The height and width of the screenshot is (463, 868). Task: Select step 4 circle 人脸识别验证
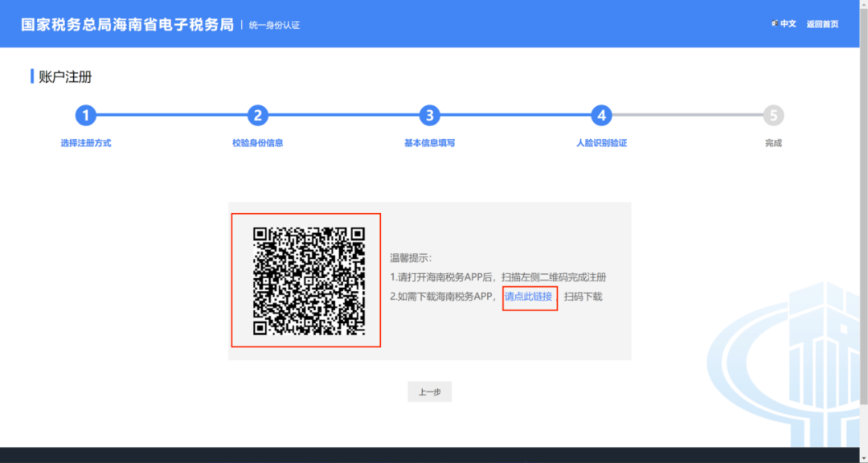pos(601,116)
